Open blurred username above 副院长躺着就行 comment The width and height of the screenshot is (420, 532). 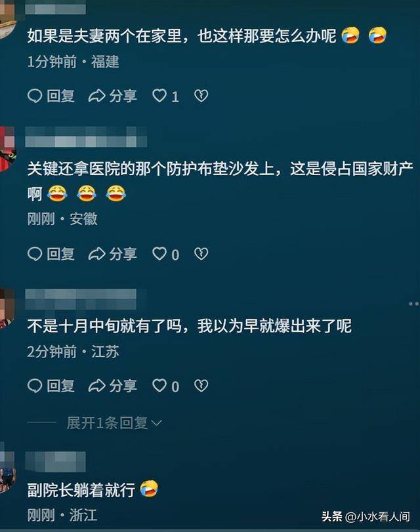click(x=55, y=461)
